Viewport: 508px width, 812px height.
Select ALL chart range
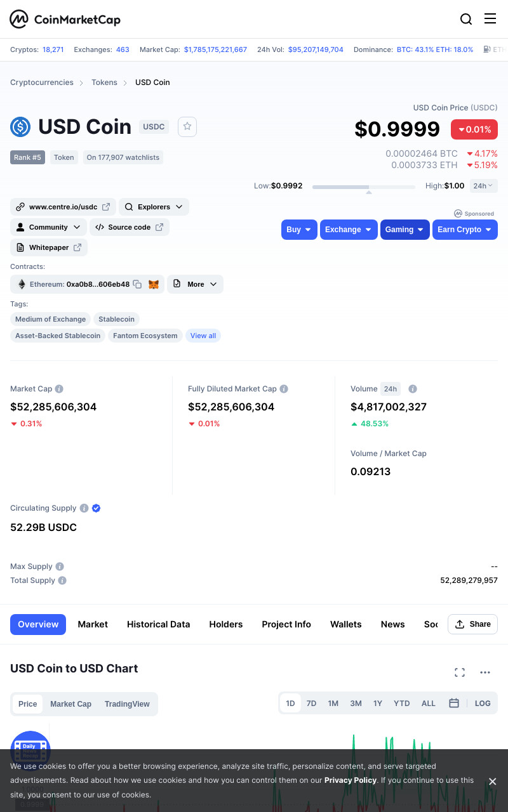429,704
